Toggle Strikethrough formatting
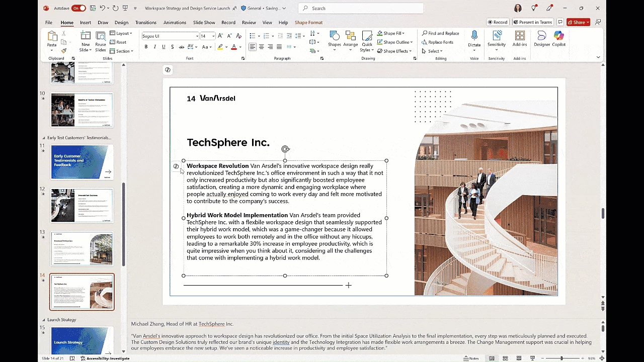 click(x=182, y=47)
